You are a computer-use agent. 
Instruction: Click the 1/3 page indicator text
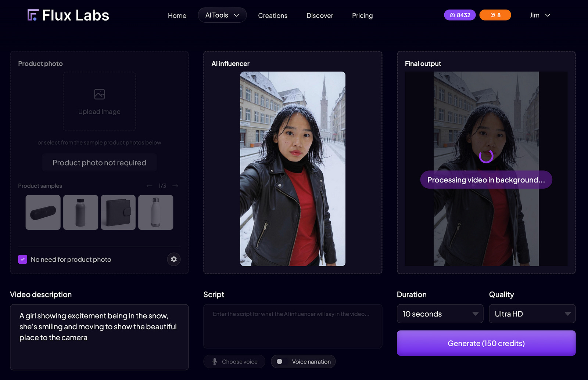[162, 186]
